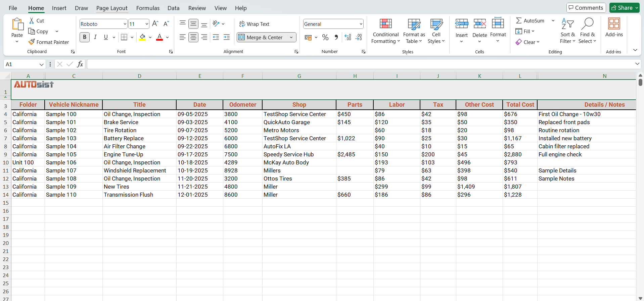Apply the yellow Fill Color
The width and height of the screenshot is (644, 301).
pos(142,37)
